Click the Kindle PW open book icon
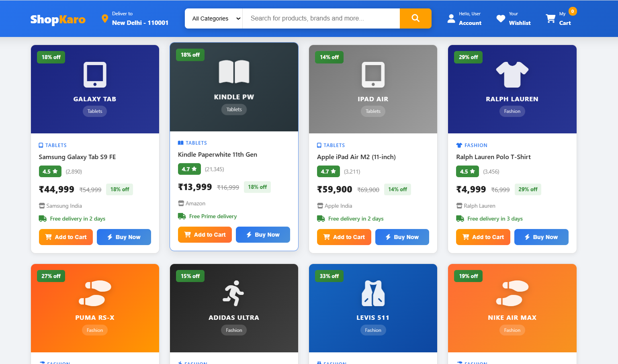 click(x=234, y=72)
